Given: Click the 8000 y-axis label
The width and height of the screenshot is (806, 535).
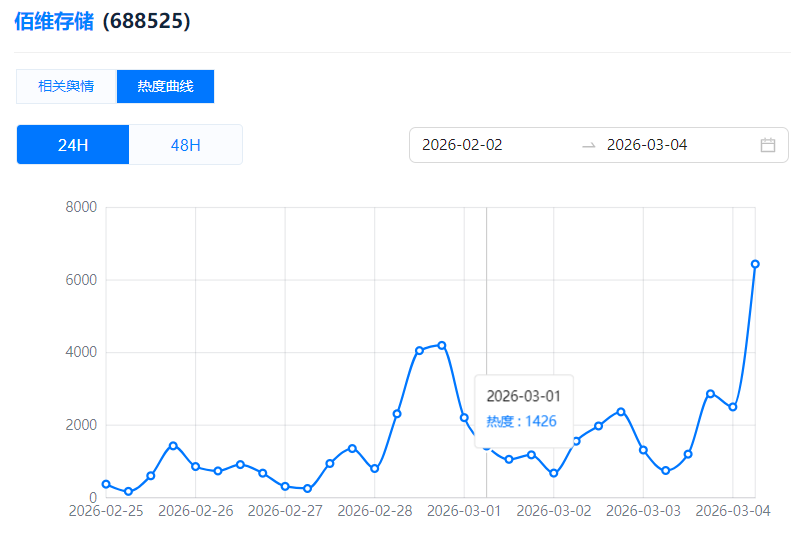Looking at the screenshot, I should pos(80,208).
